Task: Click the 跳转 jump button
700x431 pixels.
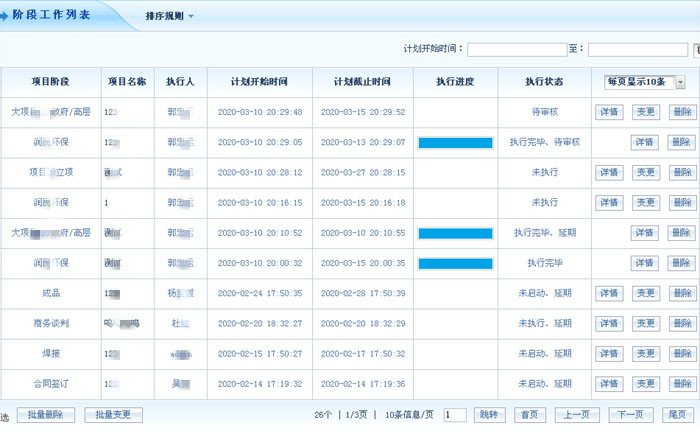Action: 487,415
